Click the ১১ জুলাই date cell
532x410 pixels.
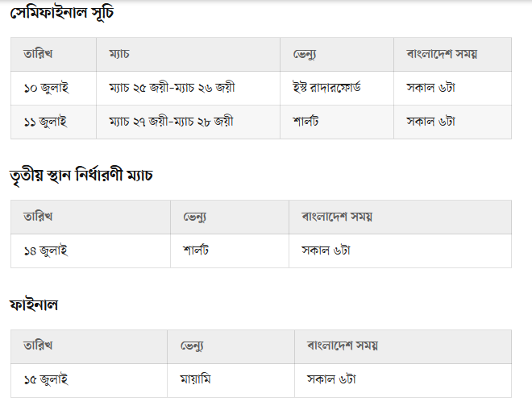[x=54, y=122]
